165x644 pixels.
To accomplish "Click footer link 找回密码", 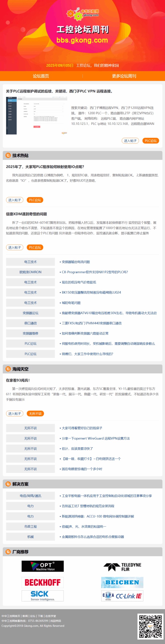I will tap(56, 621).
